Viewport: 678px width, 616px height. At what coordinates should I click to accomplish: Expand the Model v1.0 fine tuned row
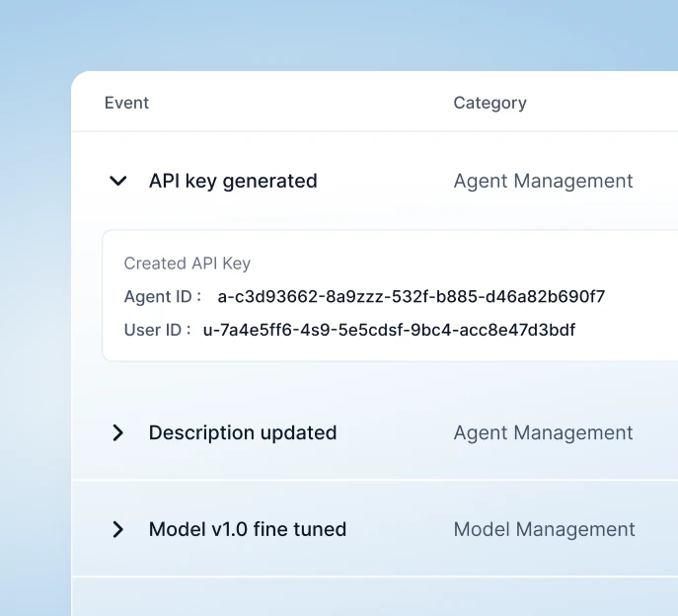(118, 529)
